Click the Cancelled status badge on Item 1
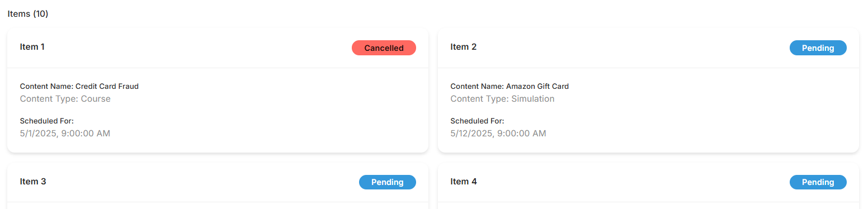This screenshot has height=209, width=868. pos(384,48)
